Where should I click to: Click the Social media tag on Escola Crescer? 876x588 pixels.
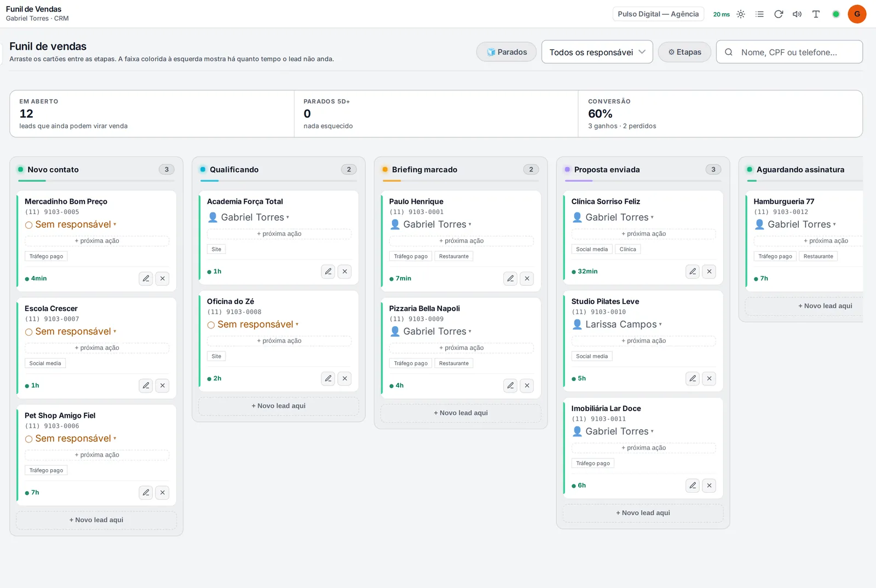(45, 364)
